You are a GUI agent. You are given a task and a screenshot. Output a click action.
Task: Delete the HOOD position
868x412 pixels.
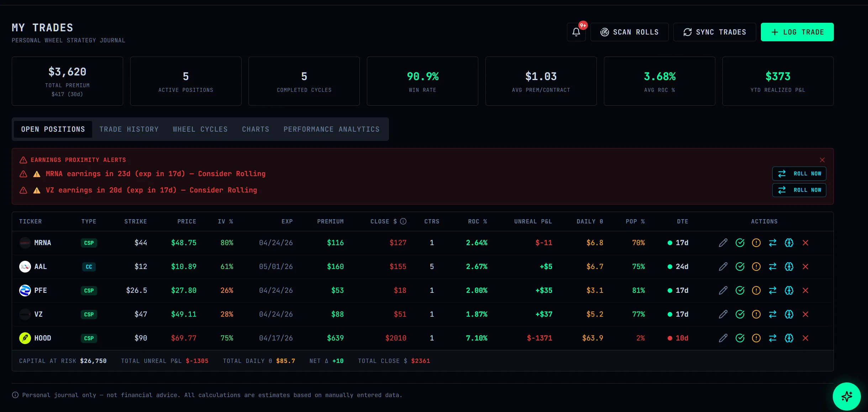point(805,338)
